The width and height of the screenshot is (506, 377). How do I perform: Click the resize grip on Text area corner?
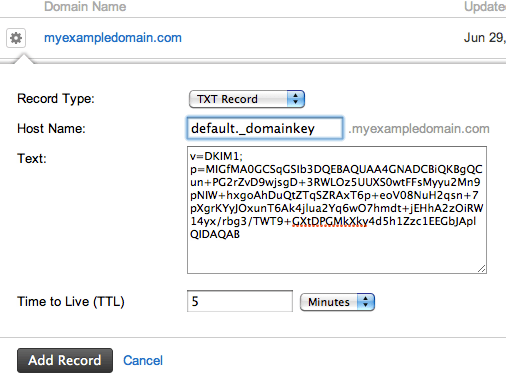point(481,268)
